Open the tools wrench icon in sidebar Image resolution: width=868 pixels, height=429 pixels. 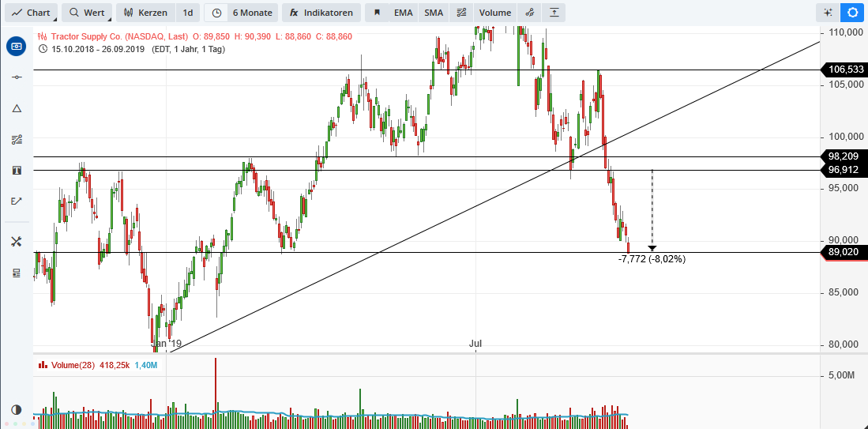pos(17,241)
